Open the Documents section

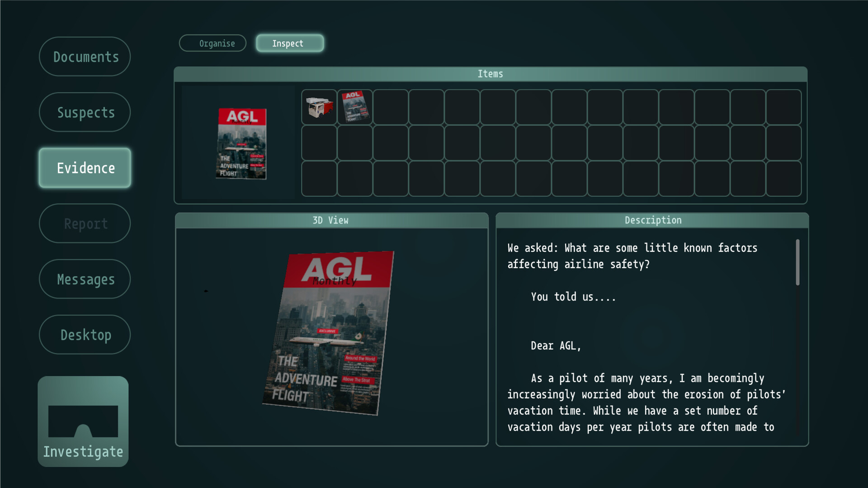point(85,57)
